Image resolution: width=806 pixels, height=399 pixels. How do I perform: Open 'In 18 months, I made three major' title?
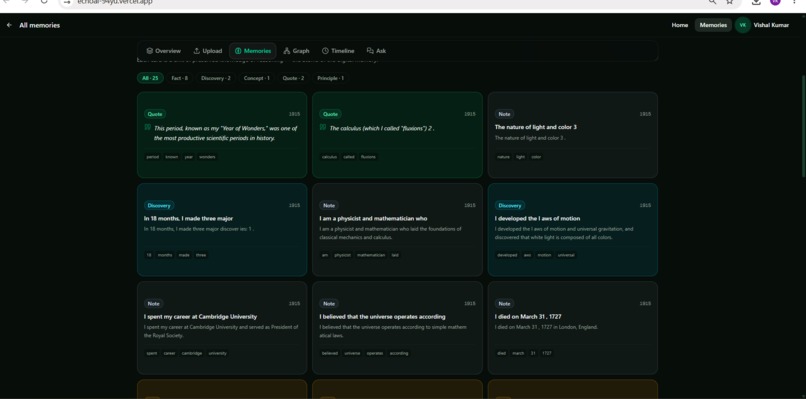click(x=188, y=219)
